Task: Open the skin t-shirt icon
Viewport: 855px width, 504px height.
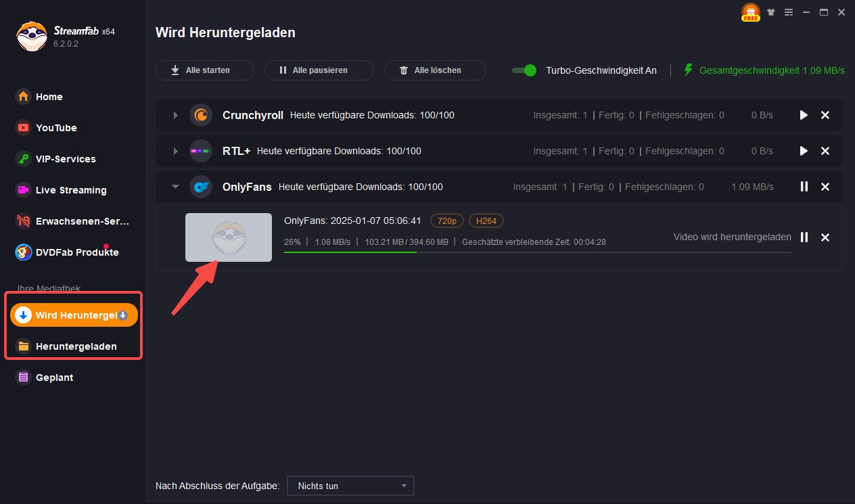Action: 770,12
